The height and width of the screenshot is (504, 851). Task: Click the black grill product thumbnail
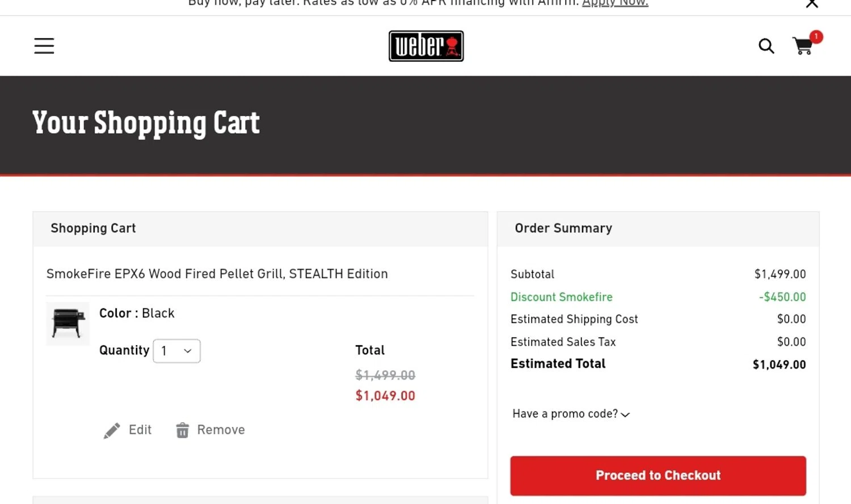(68, 324)
